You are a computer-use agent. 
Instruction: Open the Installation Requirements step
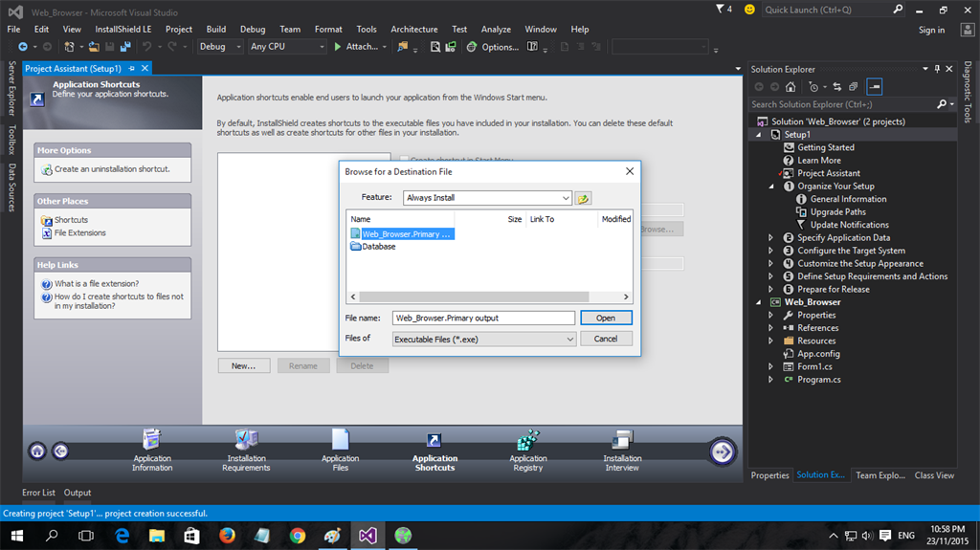[x=246, y=451]
